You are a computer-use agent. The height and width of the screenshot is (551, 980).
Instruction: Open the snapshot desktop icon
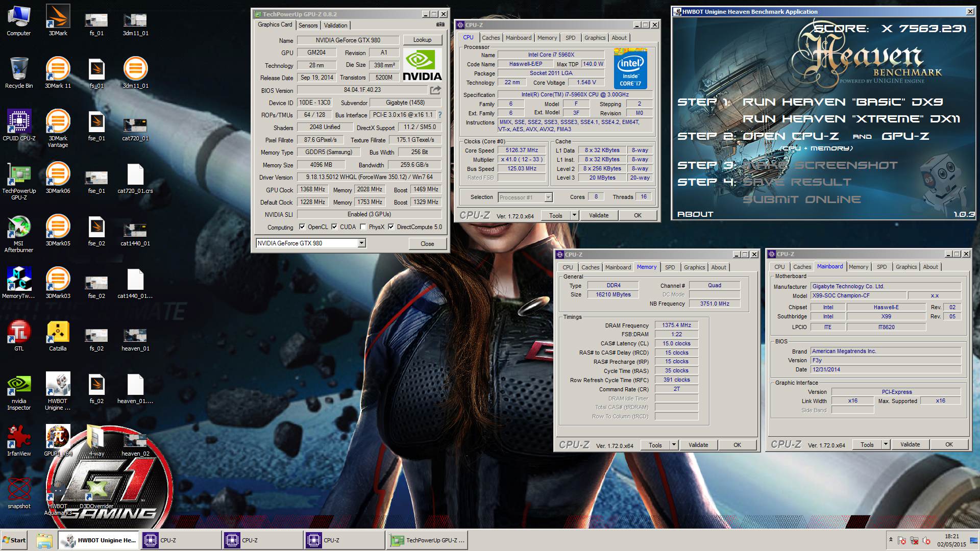[19, 493]
